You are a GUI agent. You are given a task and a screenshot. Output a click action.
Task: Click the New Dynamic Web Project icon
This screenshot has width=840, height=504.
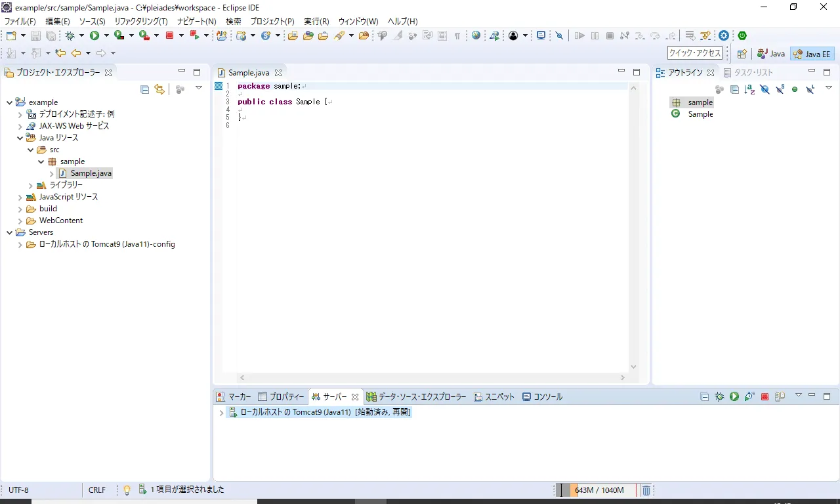pos(241,35)
